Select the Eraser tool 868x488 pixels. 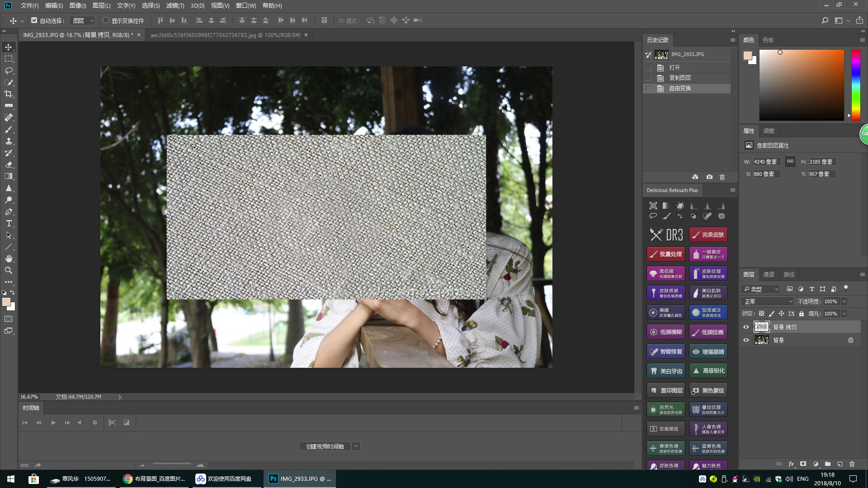click(x=9, y=164)
